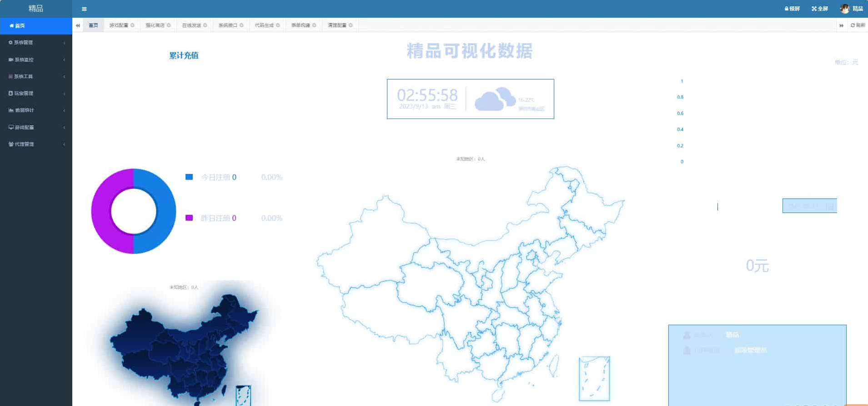Switch to the 系统接口 tab
This screenshot has height=406, width=868.
pos(228,25)
